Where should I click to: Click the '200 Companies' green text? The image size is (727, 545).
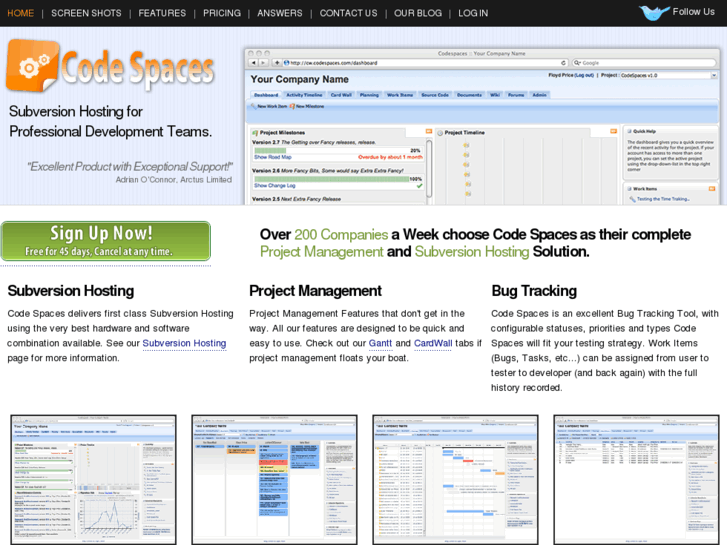[x=341, y=235]
